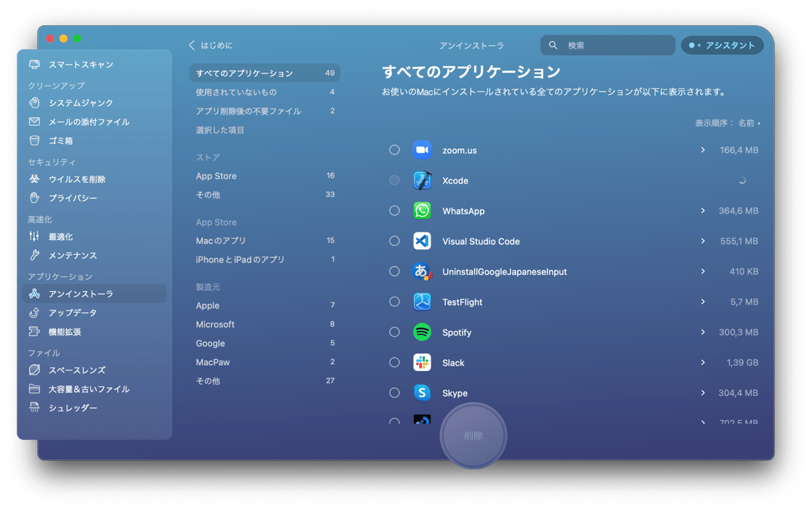Select the TestFlight checkbox
Screen dimensions: 812x510
tap(395, 302)
